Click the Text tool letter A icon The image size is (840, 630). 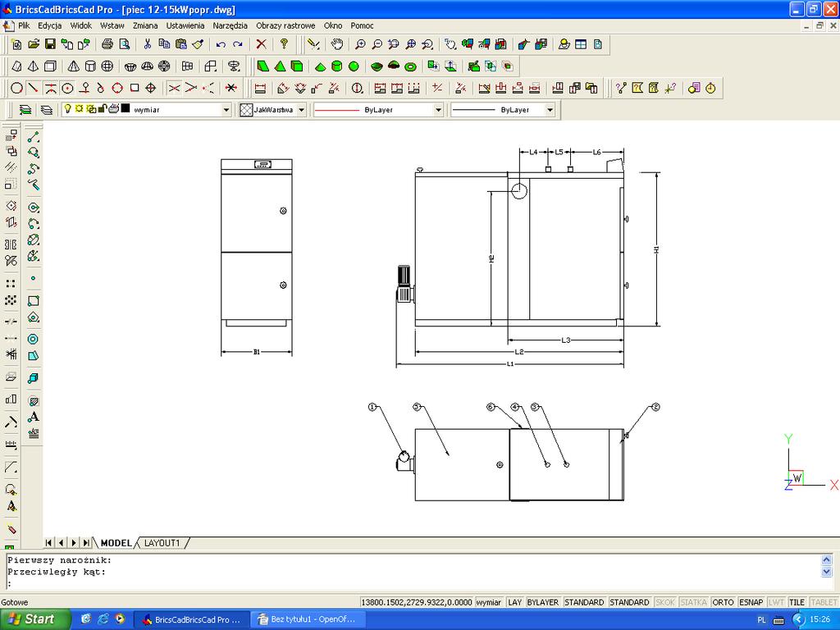(33, 417)
